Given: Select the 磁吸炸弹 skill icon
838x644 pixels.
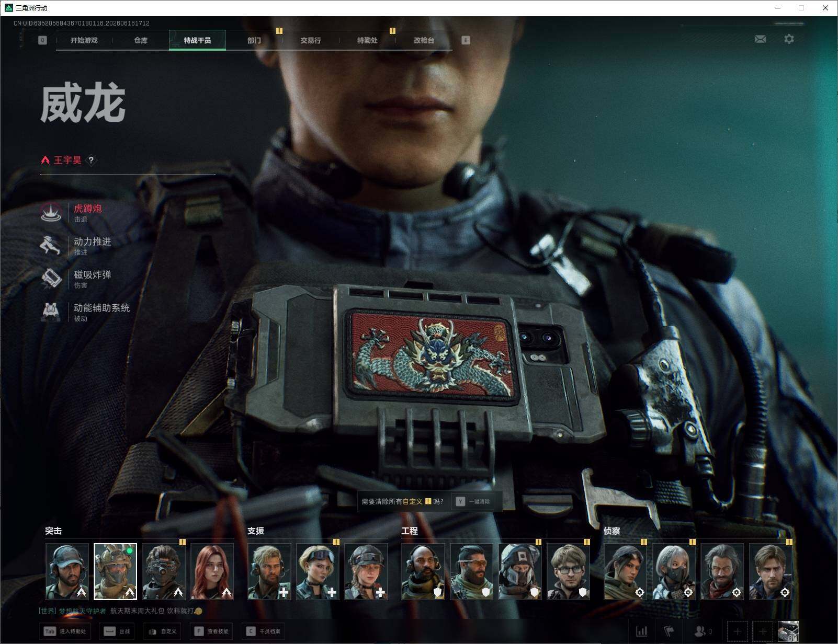Looking at the screenshot, I should click(51, 279).
